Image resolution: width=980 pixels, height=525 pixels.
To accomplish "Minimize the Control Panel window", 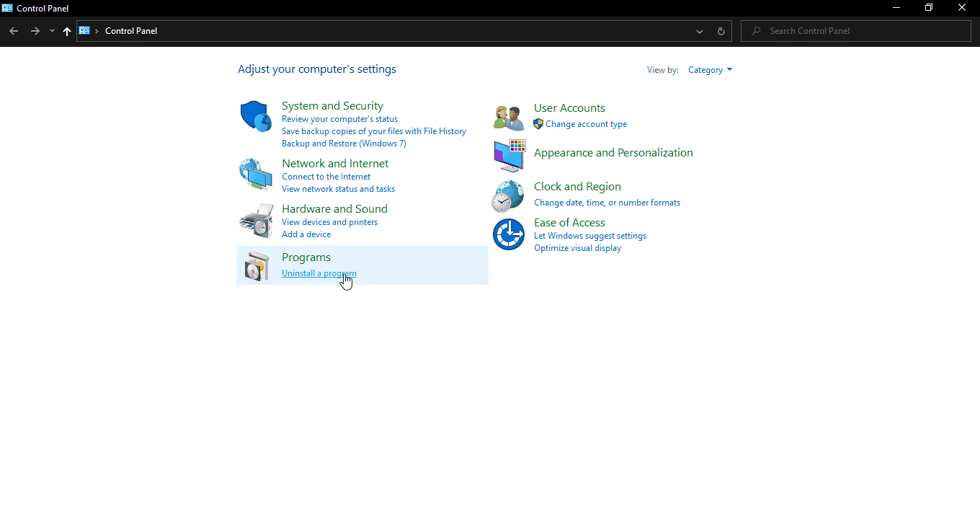I will pyautogui.click(x=896, y=8).
